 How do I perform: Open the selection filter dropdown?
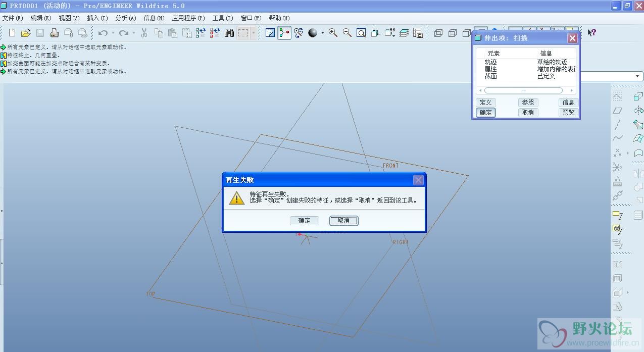[x=638, y=76]
